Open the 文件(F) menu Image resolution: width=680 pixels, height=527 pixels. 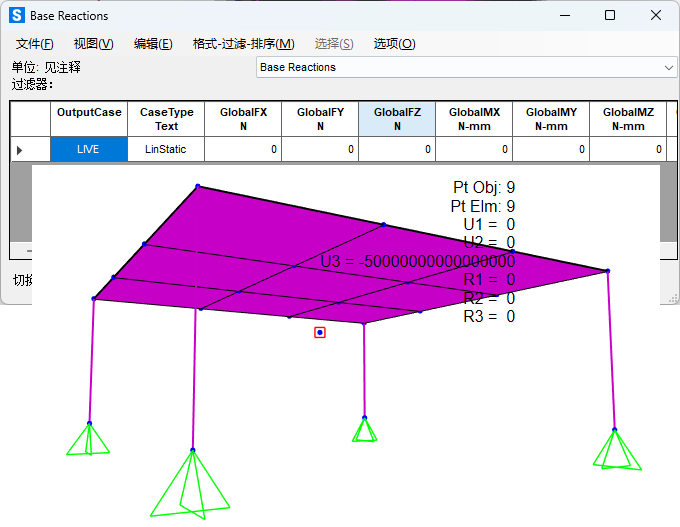35,44
